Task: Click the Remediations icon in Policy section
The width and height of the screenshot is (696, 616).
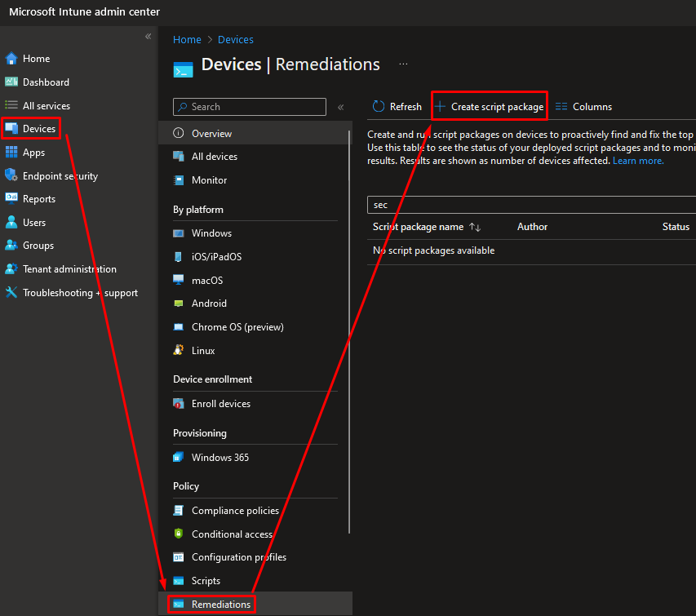Action: point(179,604)
